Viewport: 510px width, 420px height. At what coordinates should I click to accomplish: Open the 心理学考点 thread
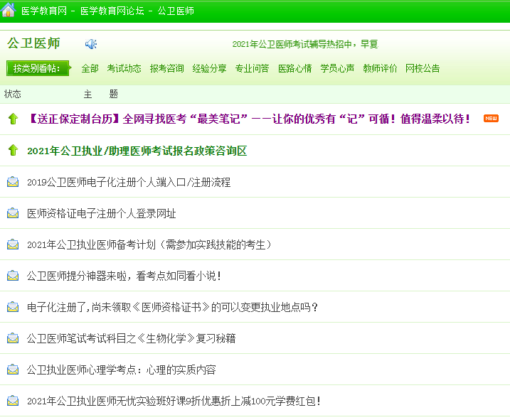point(121,370)
